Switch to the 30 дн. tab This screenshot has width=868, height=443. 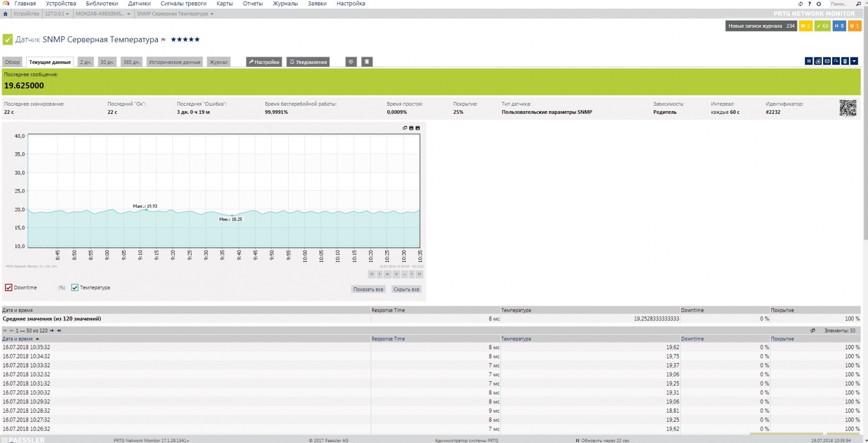(x=107, y=62)
